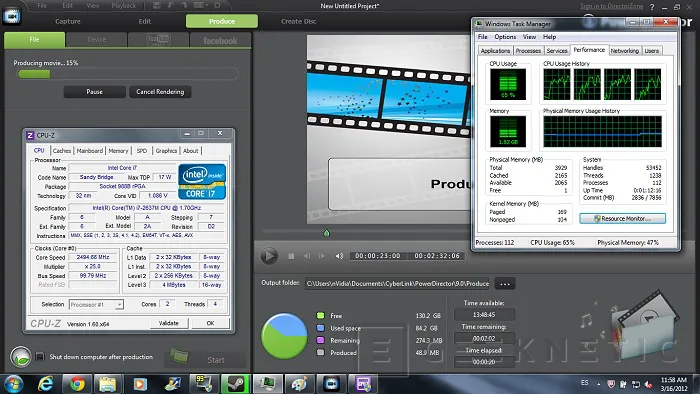Screen dimensions: 700x394
Task: Switch to Task Manager Networking tab
Action: (625, 51)
